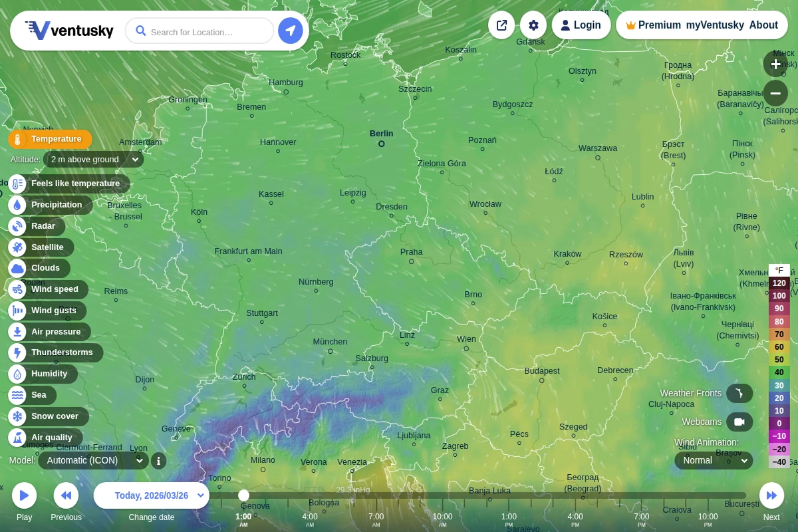Expand the Model selection dropdown
The image size is (798, 532).
[93, 460]
